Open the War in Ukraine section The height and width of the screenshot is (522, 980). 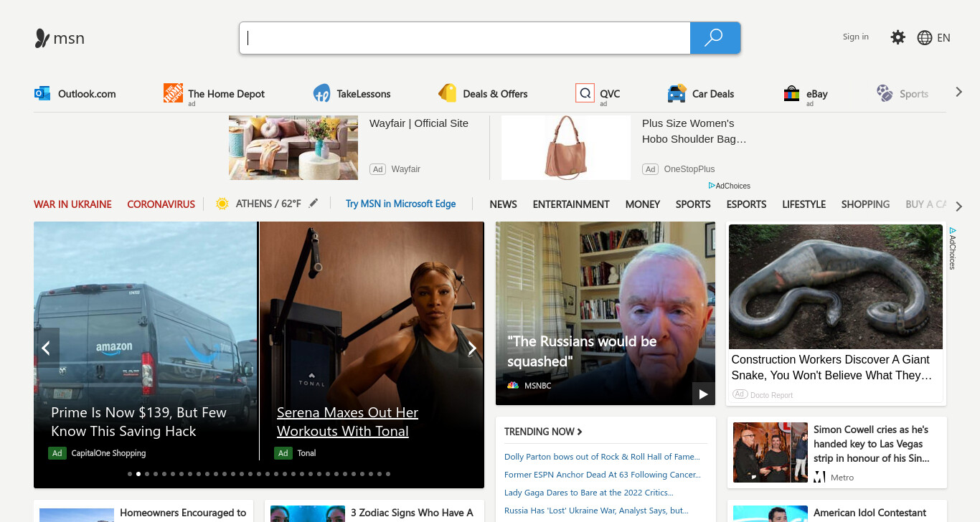72,204
